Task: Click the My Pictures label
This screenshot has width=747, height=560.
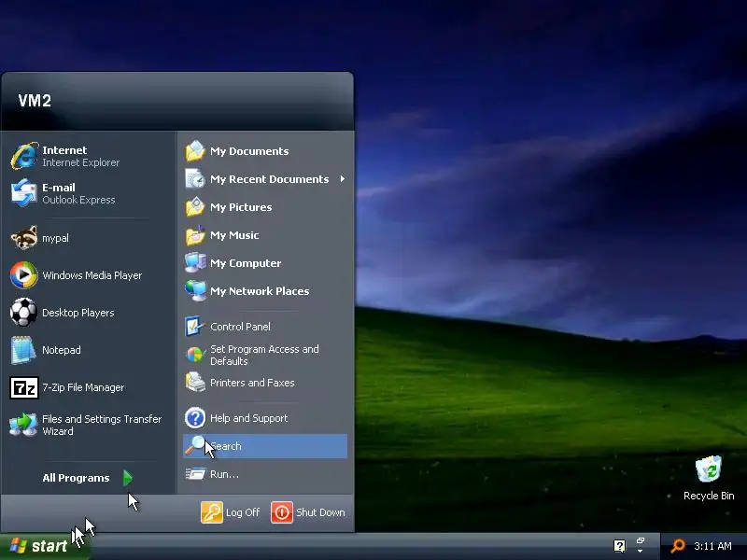Action: [x=241, y=207]
